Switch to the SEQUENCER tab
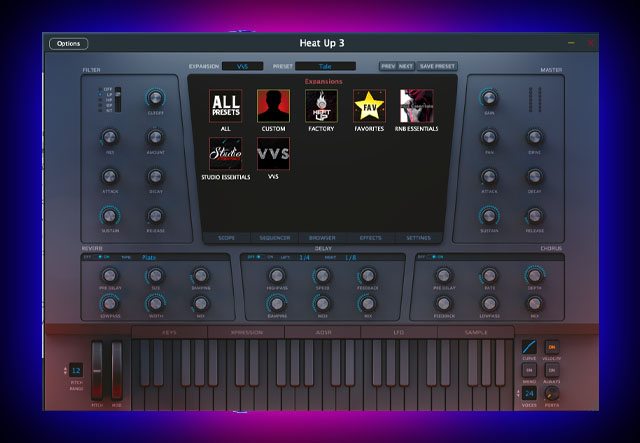640x443 pixels. pyautogui.click(x=275, y=238)
